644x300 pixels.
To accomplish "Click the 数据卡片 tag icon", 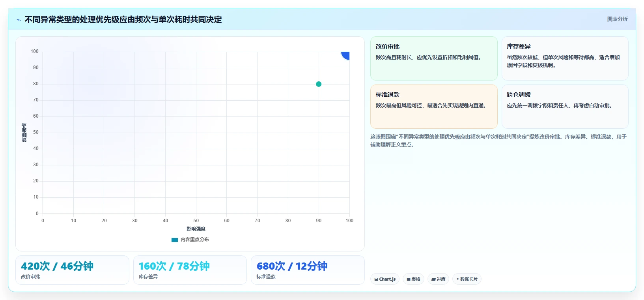I will [x=458, y=279].
